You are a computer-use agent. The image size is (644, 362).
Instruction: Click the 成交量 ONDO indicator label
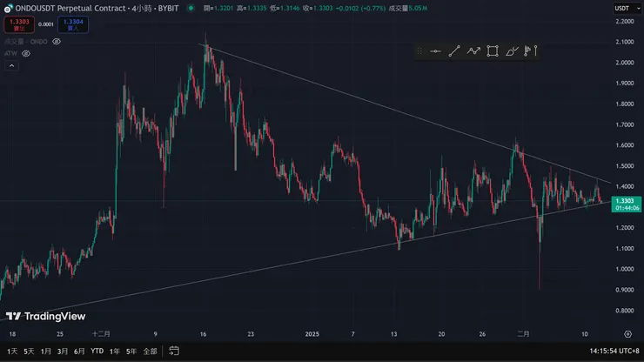[x=26, y=42]
